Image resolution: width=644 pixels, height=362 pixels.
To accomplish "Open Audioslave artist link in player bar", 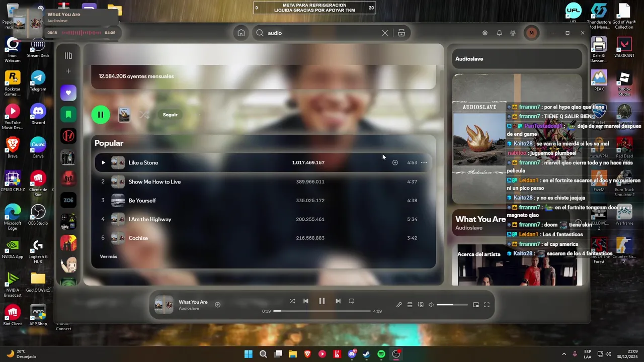I will [x=189, y=308].
